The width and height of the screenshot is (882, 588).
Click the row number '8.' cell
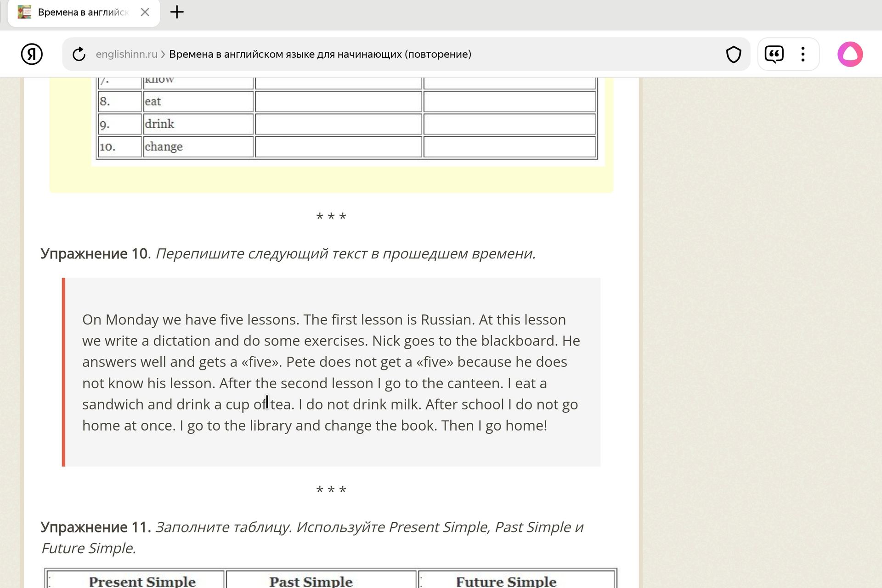coord(119,101)
